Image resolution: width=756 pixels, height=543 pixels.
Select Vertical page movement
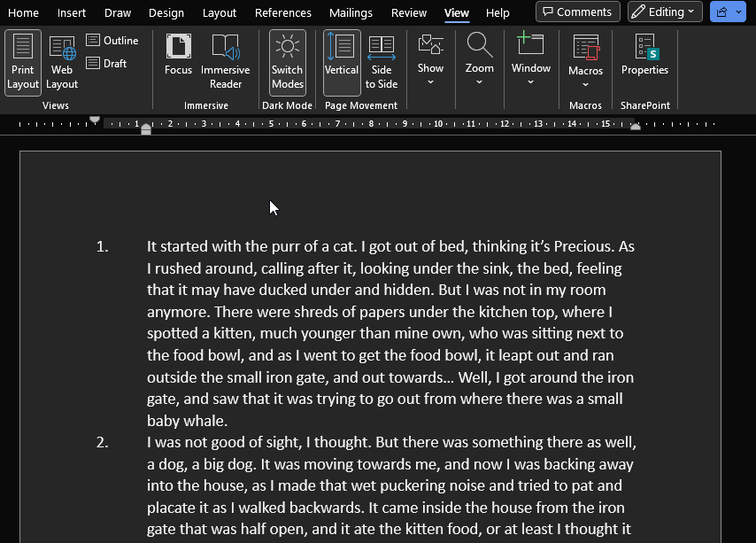(x=342, y=63)
